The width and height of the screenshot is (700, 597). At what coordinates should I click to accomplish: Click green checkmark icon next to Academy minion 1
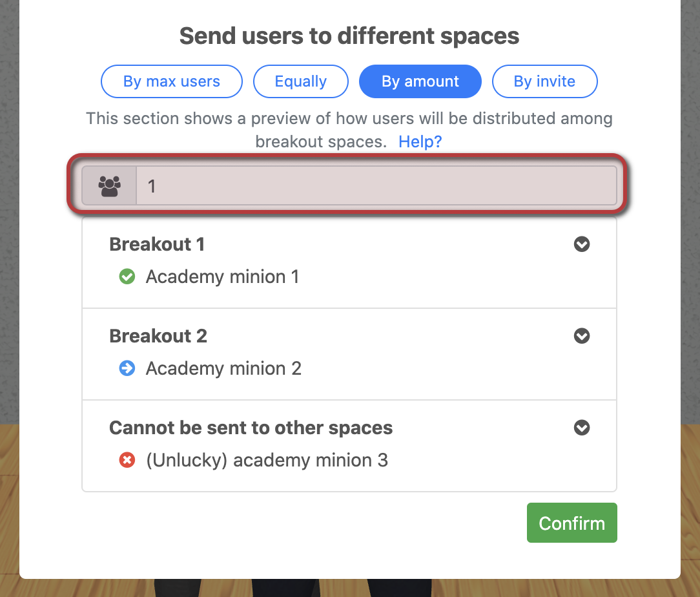(x=127, y=277)
